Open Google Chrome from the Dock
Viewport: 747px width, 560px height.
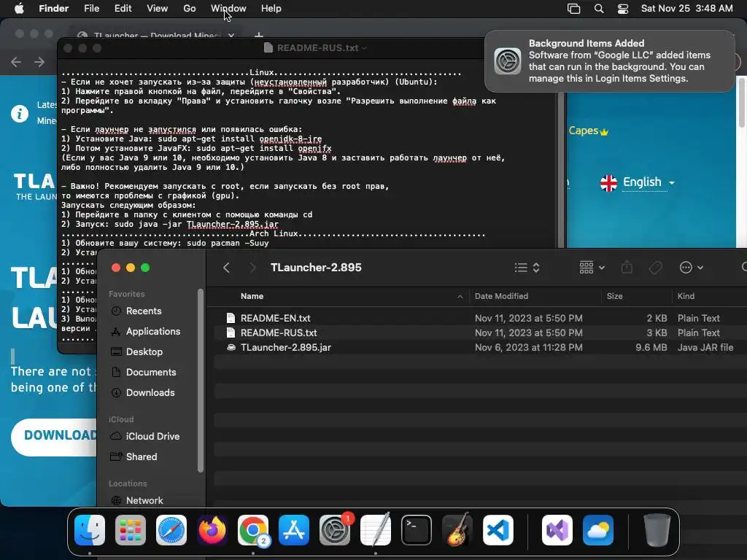pyautogui.click(x=253, y=530)
